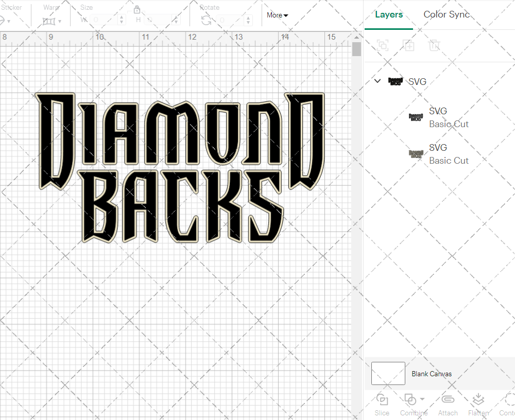This screenshot has width=515, height=420.
Task: Open the More dropdown menu
Action: pos(277,15)
